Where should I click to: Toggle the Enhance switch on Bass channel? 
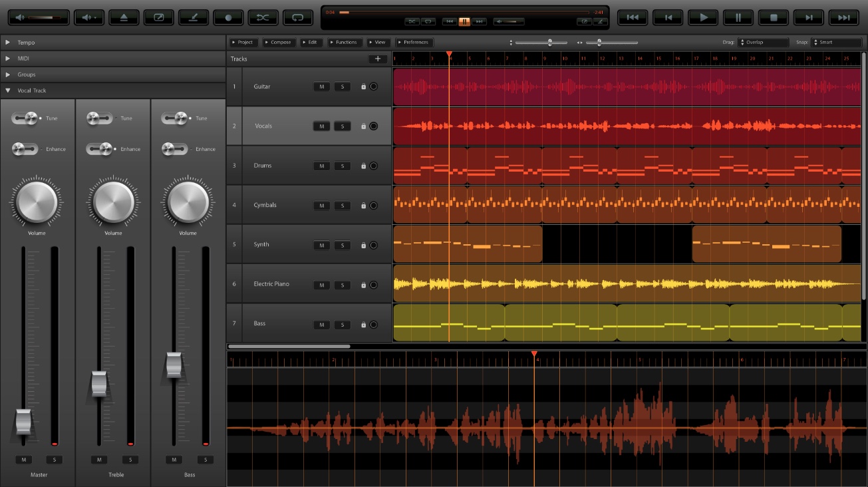click(175, 149)
